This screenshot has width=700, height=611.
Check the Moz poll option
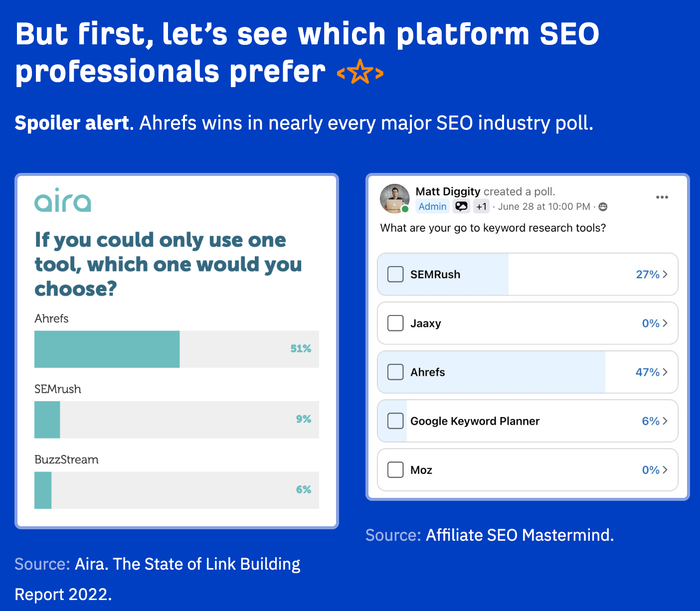coord(395,469)
